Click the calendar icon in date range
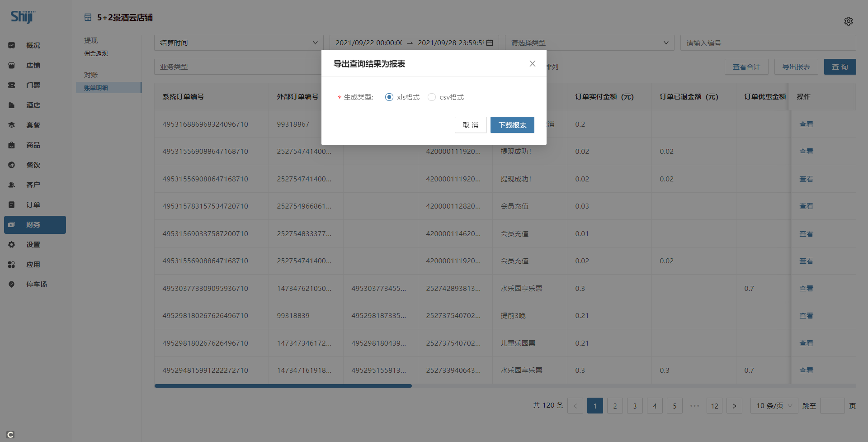868x442 pixels. pos(490,43)
